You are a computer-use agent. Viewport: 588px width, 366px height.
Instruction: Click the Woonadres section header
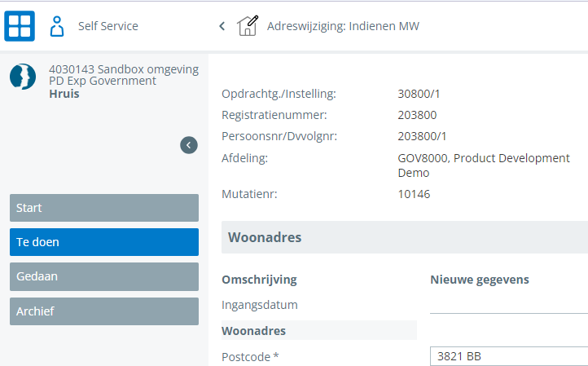point(405,237)
